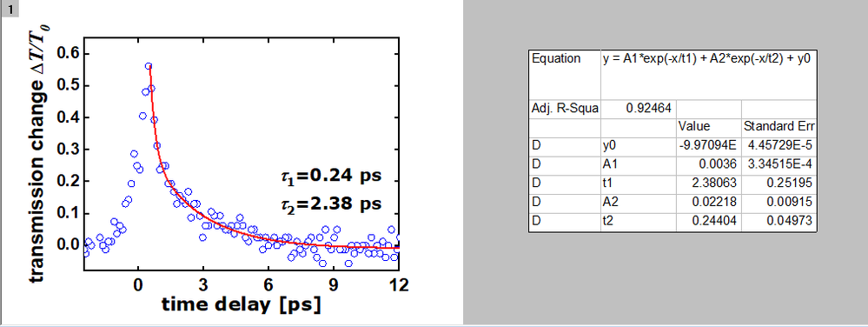Click the layer 1 icon in graph corner
The image size is (868, 327).
[10, 9]
